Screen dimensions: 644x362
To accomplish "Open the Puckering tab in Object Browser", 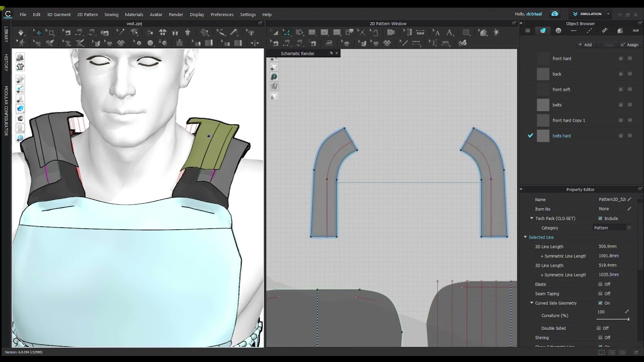I will click(604, 31).
